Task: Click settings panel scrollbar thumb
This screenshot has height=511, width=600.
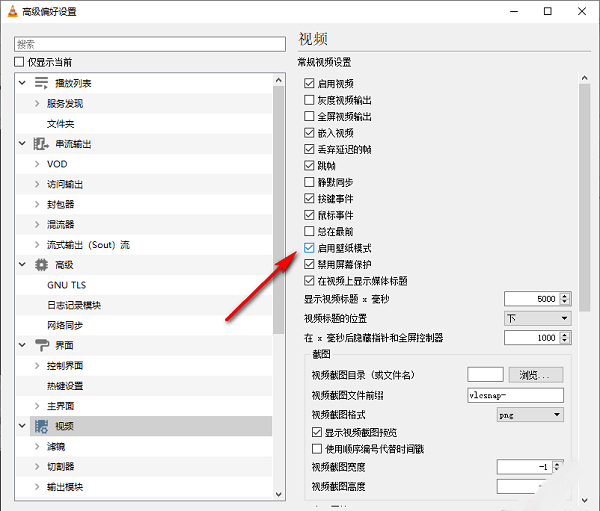Action: click(584, 198)
